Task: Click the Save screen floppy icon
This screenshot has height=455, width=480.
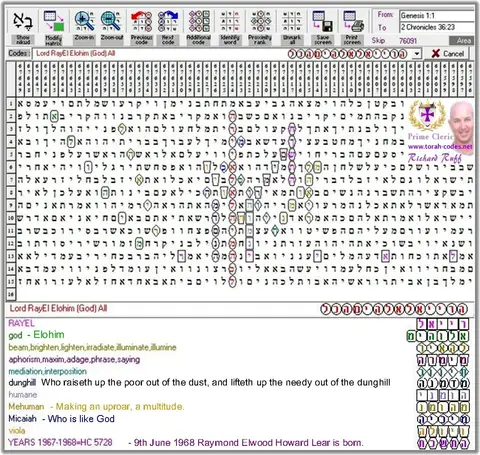Action: click(322, 21)
